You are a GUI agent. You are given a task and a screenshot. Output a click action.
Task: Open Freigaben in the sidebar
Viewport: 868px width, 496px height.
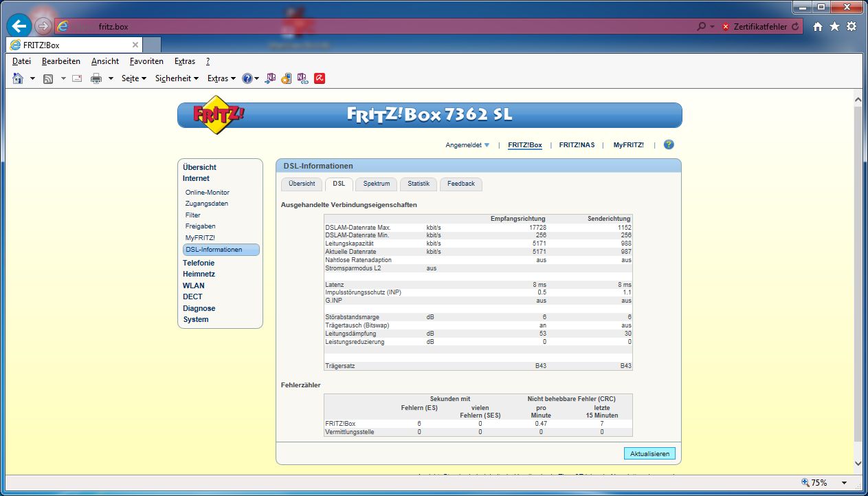tap(200, 226)
